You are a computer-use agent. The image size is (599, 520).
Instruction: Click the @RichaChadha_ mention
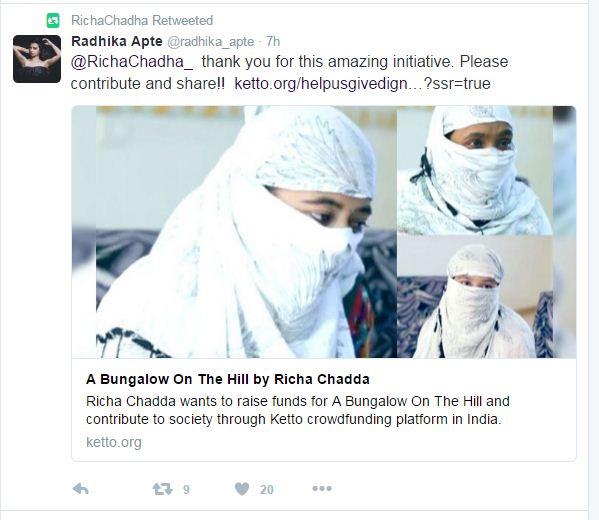click(132, 62)
